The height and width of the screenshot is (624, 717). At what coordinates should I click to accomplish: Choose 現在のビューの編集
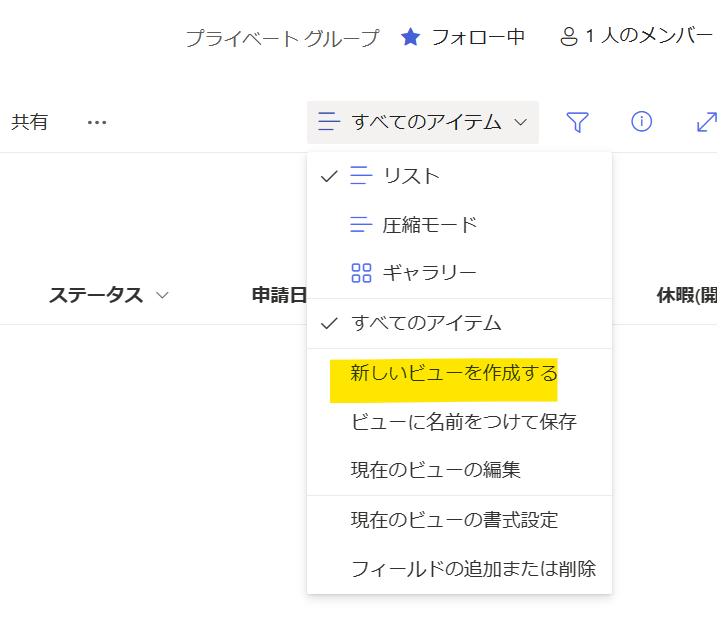459,470
